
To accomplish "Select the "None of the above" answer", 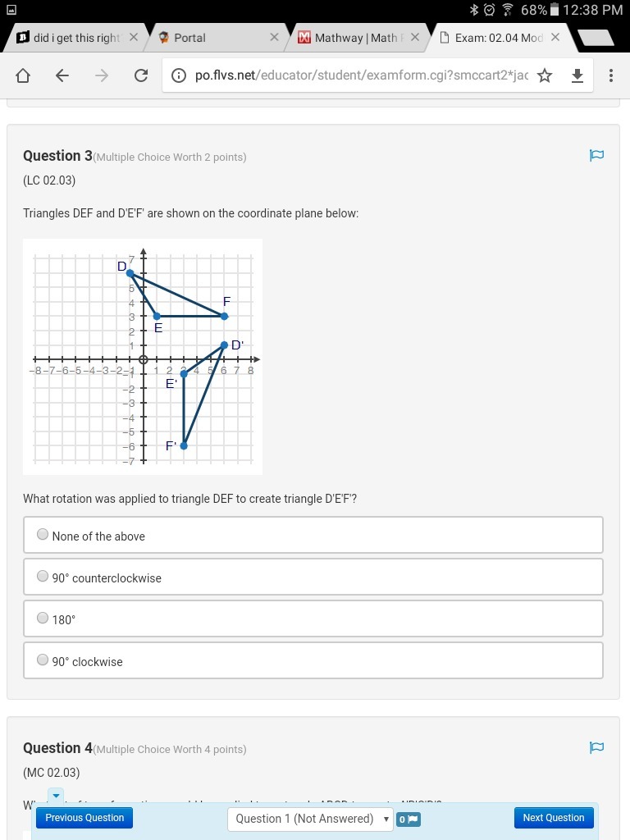I will click(x=43, y=535).
